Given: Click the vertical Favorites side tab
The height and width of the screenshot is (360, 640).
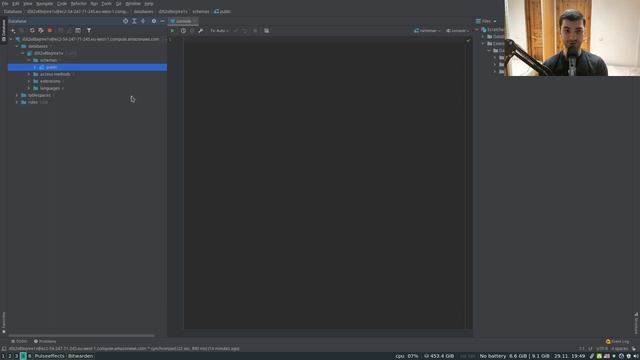Looking at the screenshot, I should click(4, 322).
